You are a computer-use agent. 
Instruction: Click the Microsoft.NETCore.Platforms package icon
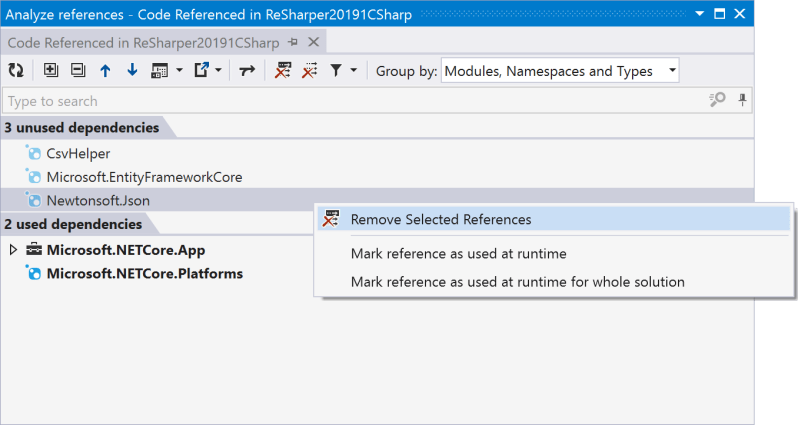point(34,273)
